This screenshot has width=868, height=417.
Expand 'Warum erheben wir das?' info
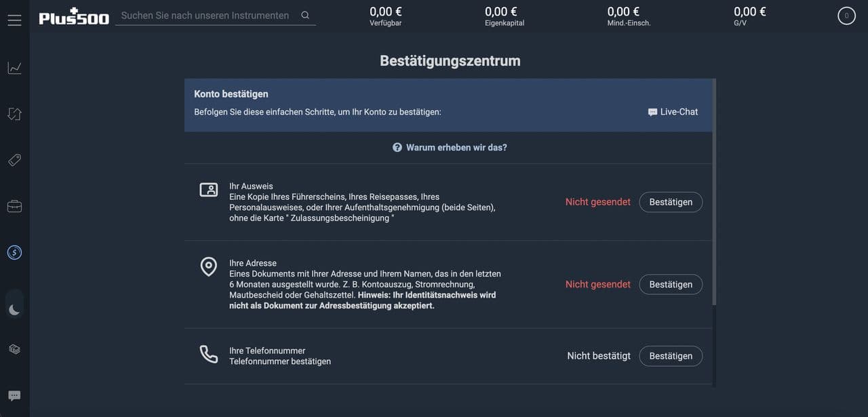pyautogui.click(x=450, y=147)
